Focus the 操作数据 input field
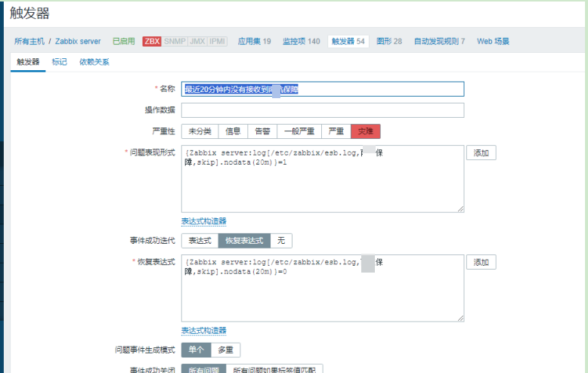The image size is (588, 373). 323,110
